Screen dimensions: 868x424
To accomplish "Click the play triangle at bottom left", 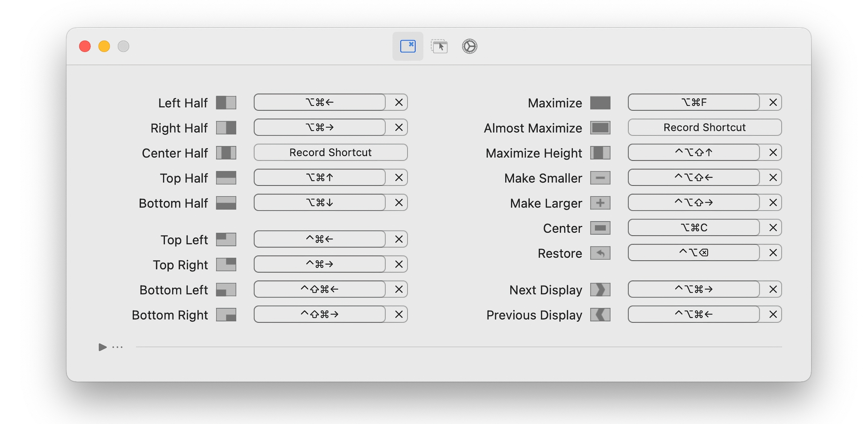I will 102,347.
